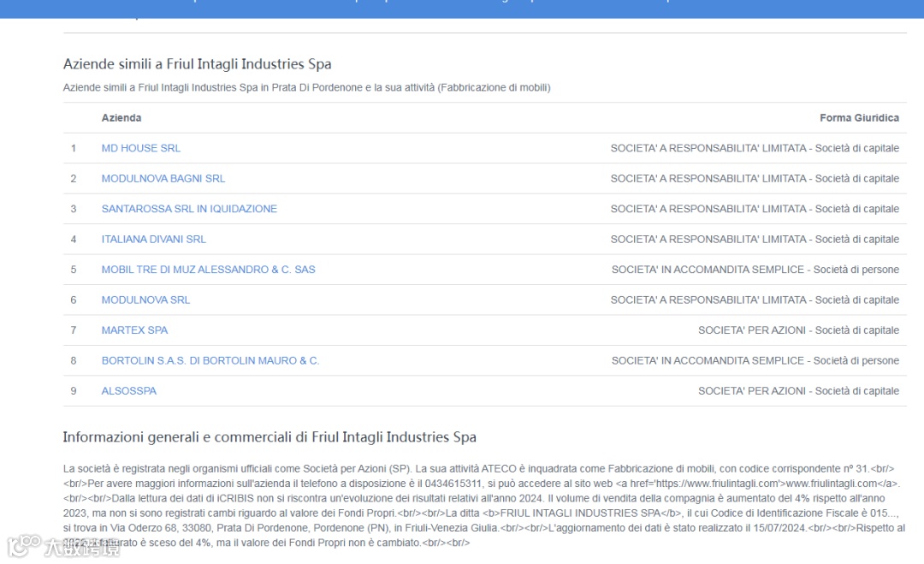Click legal form text in SANTAROSSA row
This screenshot has height=564, width=924.
coord(755,209)
